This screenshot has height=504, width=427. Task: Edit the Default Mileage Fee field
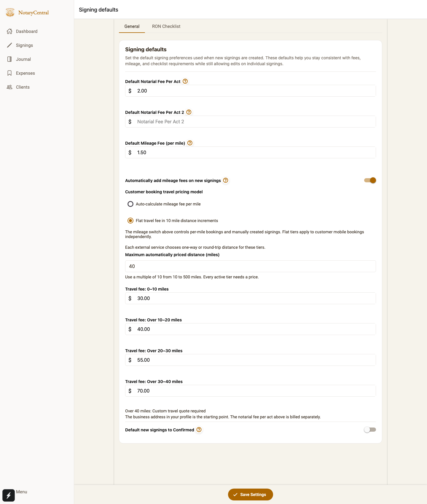[251, 152]
